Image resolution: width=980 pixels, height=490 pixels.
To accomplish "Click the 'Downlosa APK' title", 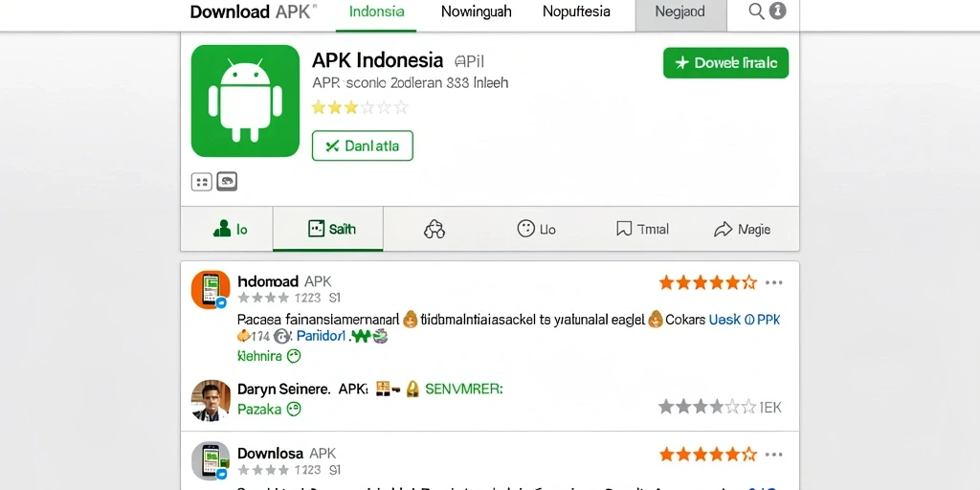I will [x=287, y=453].
